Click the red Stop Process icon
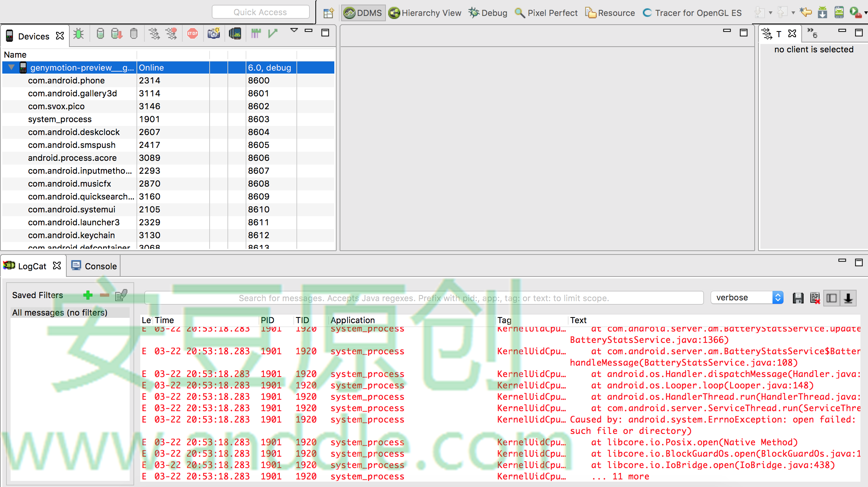 pyautogui.click(x=193, y=34)
